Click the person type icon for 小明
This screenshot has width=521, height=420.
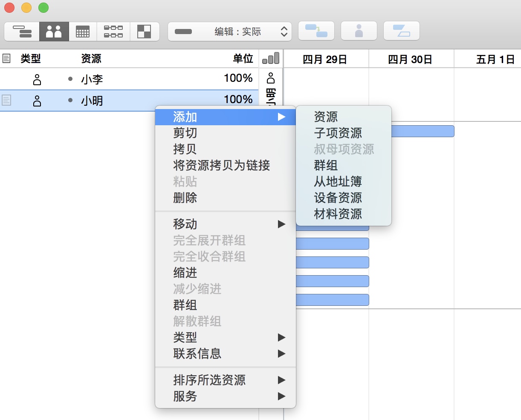click(x=38, y=101)
